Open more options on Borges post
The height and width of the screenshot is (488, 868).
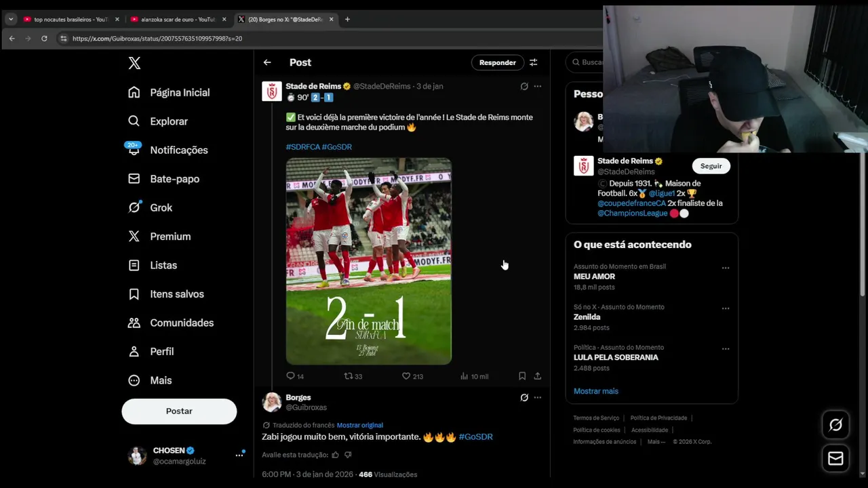538,398
